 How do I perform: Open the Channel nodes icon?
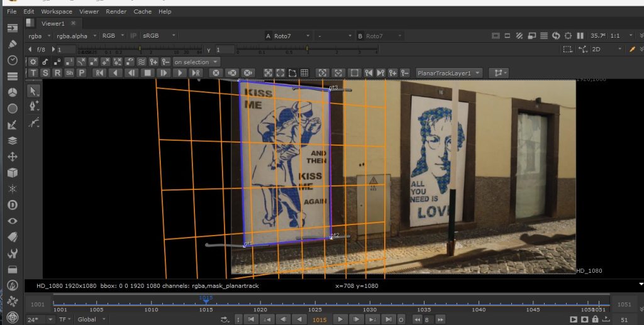pos(13,76)
